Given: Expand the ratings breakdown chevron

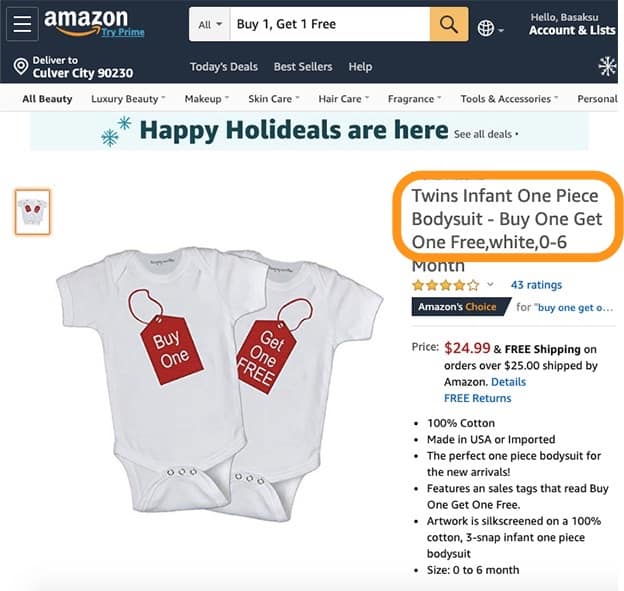Looking at the screenshot, I should [490, 284].
